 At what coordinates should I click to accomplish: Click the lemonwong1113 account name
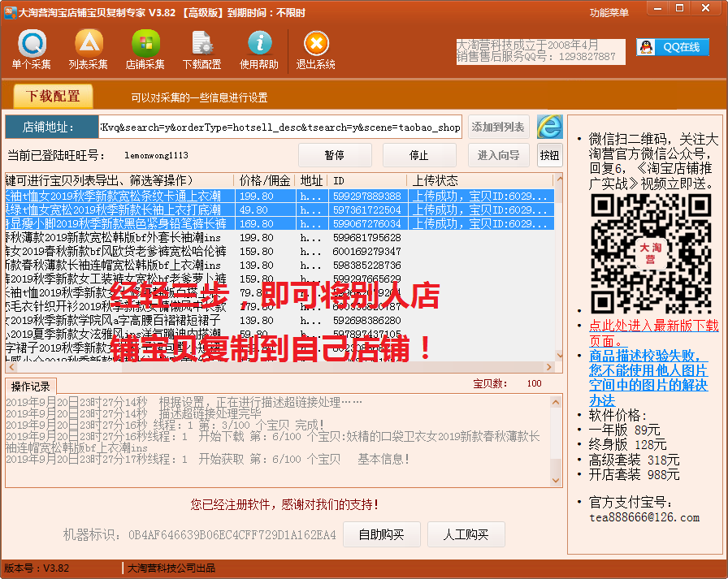point(157,155)
